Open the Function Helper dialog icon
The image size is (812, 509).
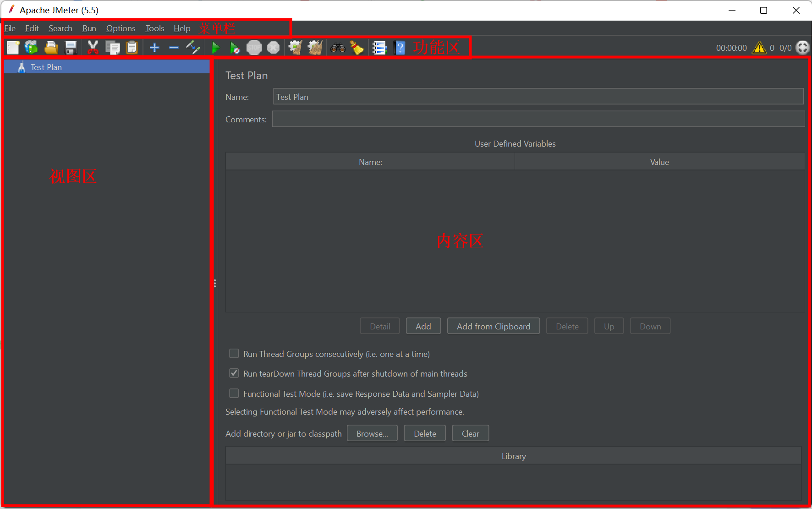click(x=379, y=47)
